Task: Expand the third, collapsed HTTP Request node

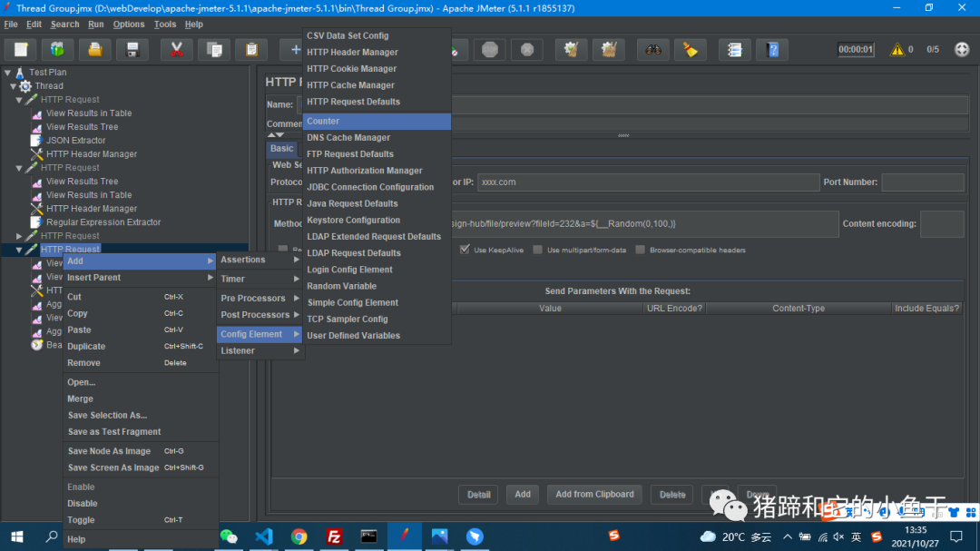Action: [x=19, y=236]
